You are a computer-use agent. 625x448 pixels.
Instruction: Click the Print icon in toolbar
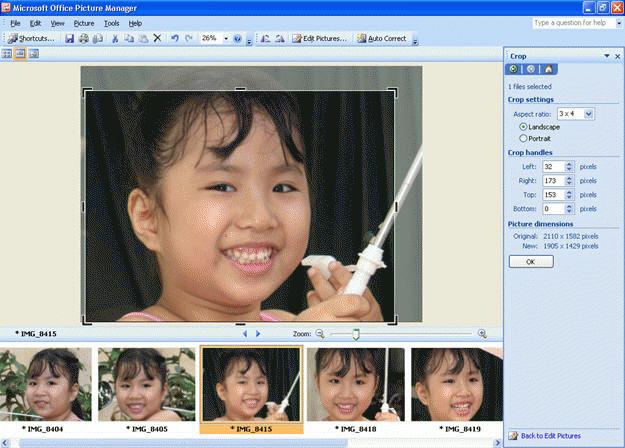[84, 38]
